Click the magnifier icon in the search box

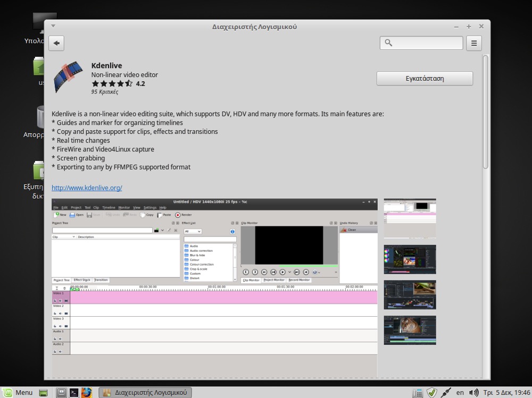(388, 43)
